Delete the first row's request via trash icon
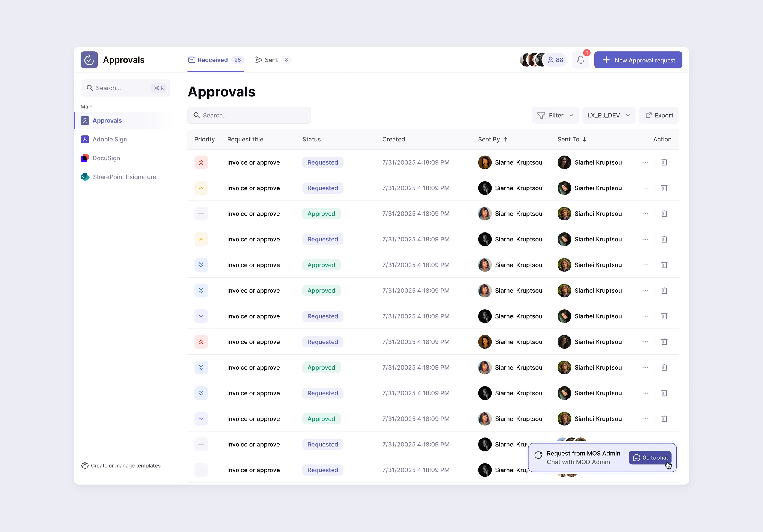The width and height of the screenshot is (763, 532). [664, 162]
